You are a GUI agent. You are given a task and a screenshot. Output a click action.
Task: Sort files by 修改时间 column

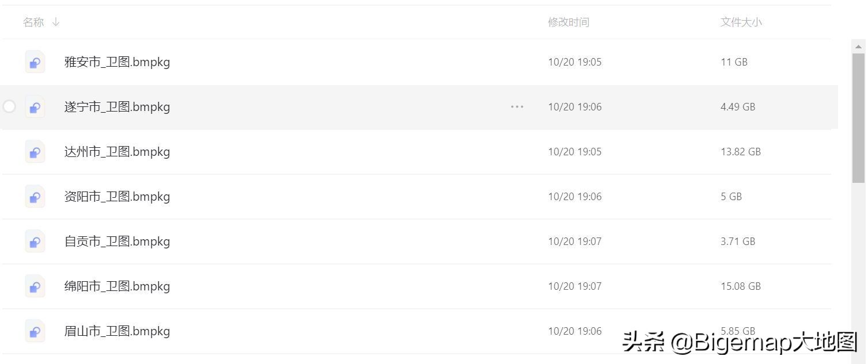[568, 22]
